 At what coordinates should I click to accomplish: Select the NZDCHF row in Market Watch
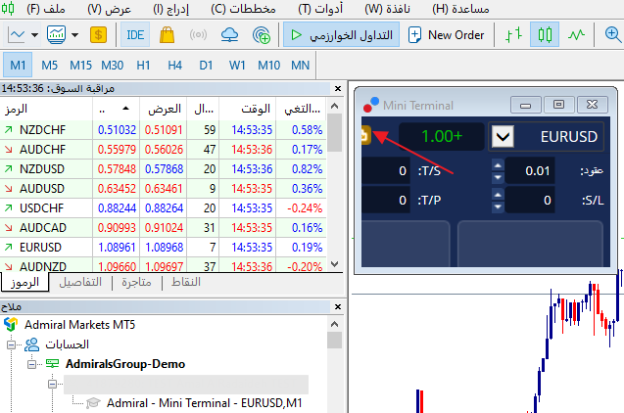coord(163,130)
